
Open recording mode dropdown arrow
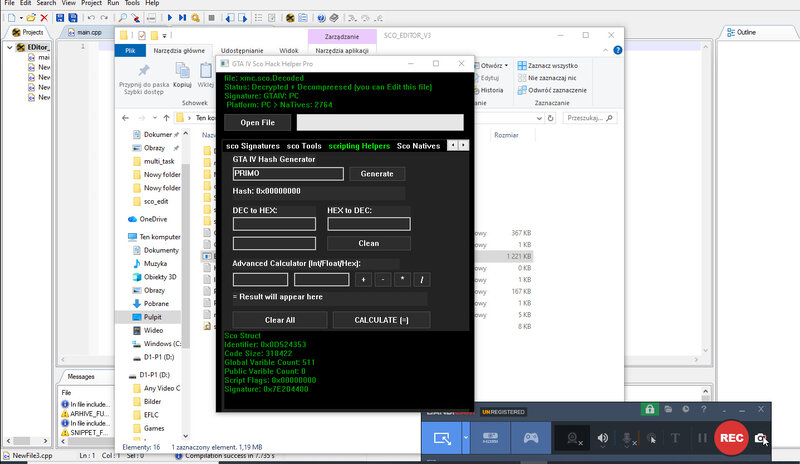[x=466, y=437]
